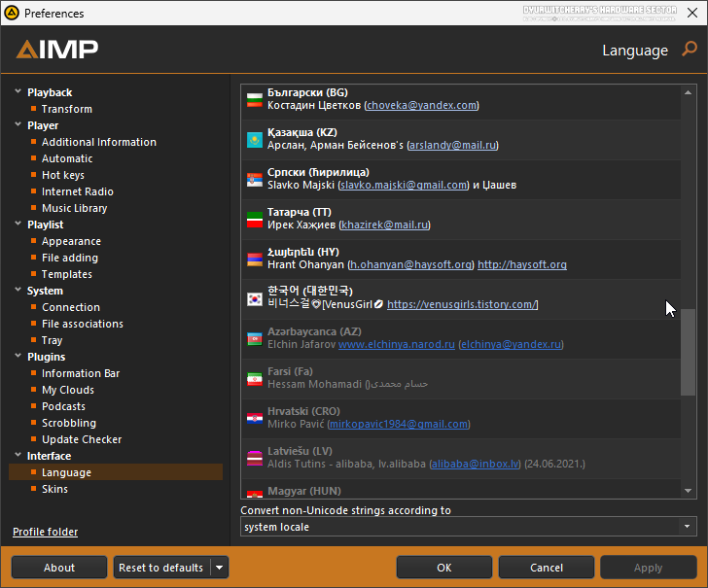This screenshot has width=708, height=588.
Task: Click the AIMP icon in the title bar
Action: (x=12, y=13)
